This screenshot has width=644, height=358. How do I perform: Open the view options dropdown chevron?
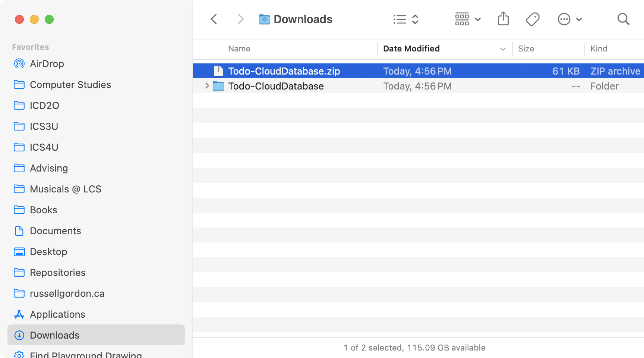[477, 19]
